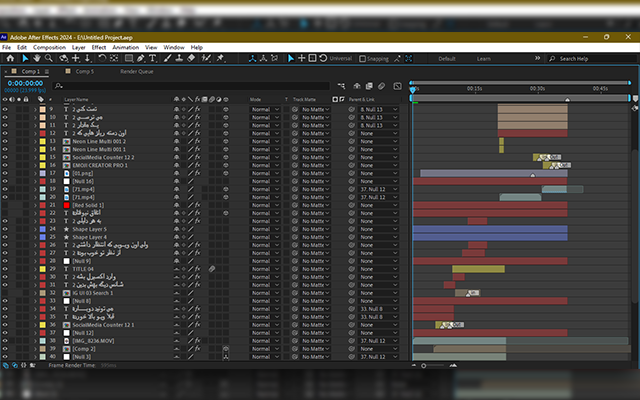Click blue label swatch of Shape Layer 5
Viewport: 640px width, 400px height.
[42, 229]
